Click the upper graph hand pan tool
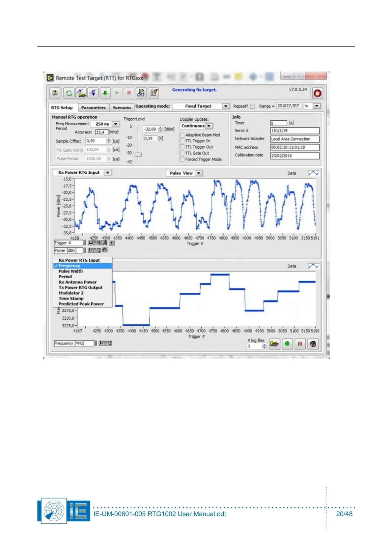The height and width of the screenshot is (555, 392). pos(105,250)
